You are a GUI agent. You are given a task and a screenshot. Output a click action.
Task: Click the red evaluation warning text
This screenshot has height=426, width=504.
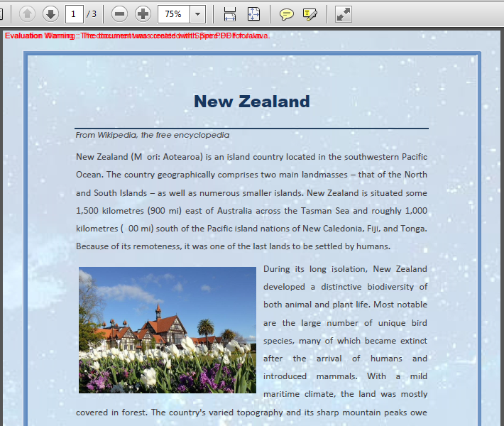coord(136,35)
